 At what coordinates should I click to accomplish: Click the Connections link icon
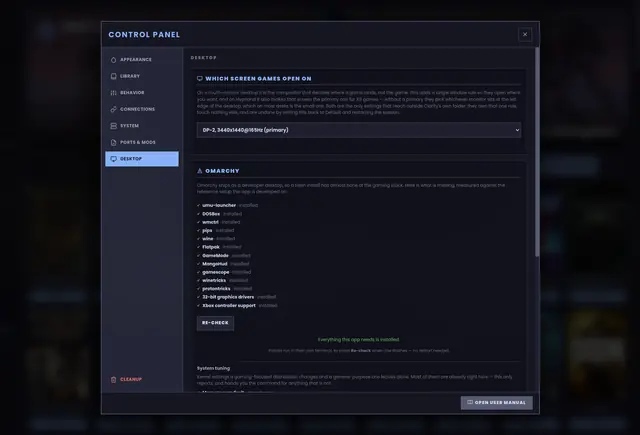(113, 109)
